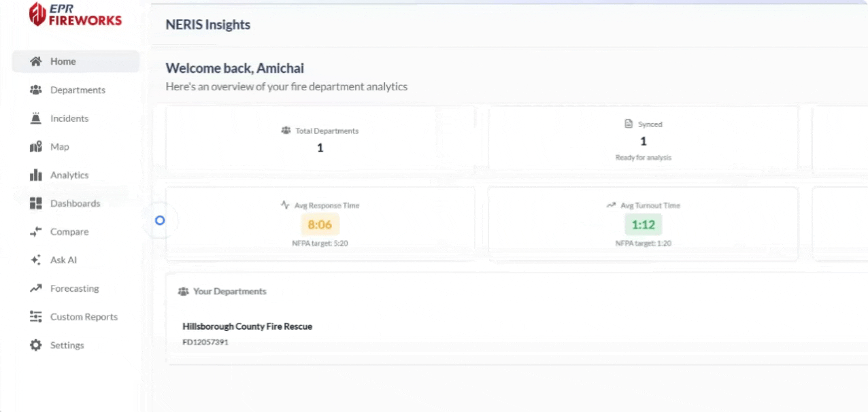Click the Home house icon in sidebar
The image size is (868, 412).
pyautogui.click(x=36, y=61)
